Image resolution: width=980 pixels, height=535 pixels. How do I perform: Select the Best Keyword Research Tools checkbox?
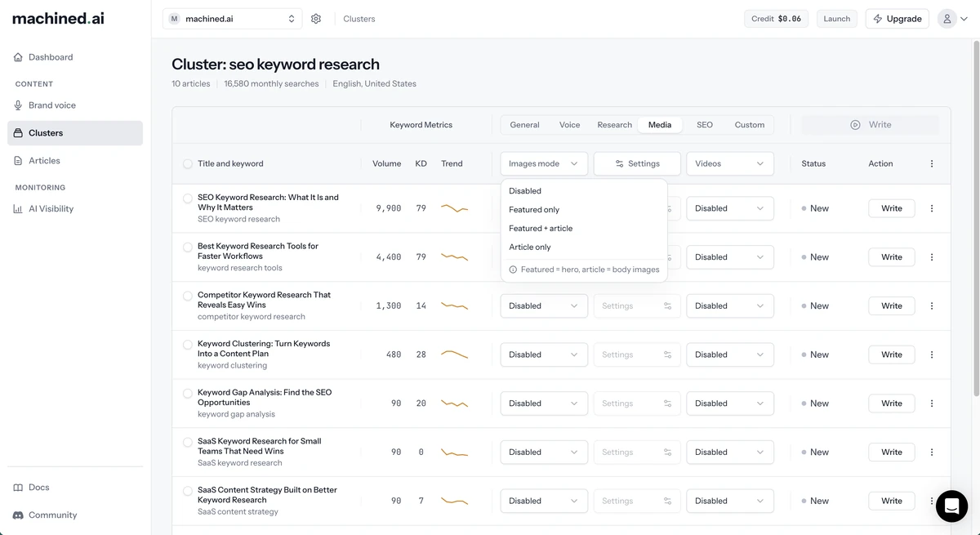tap(188, 247)
